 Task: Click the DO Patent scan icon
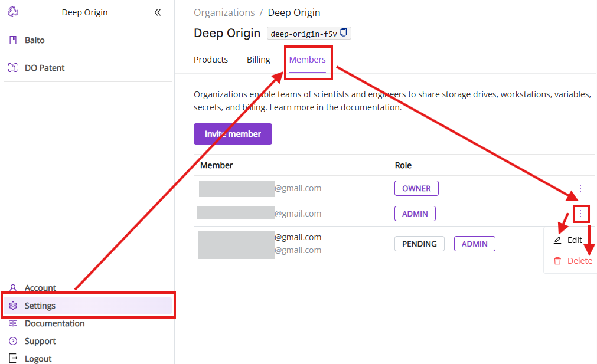[x=13, y=68]
